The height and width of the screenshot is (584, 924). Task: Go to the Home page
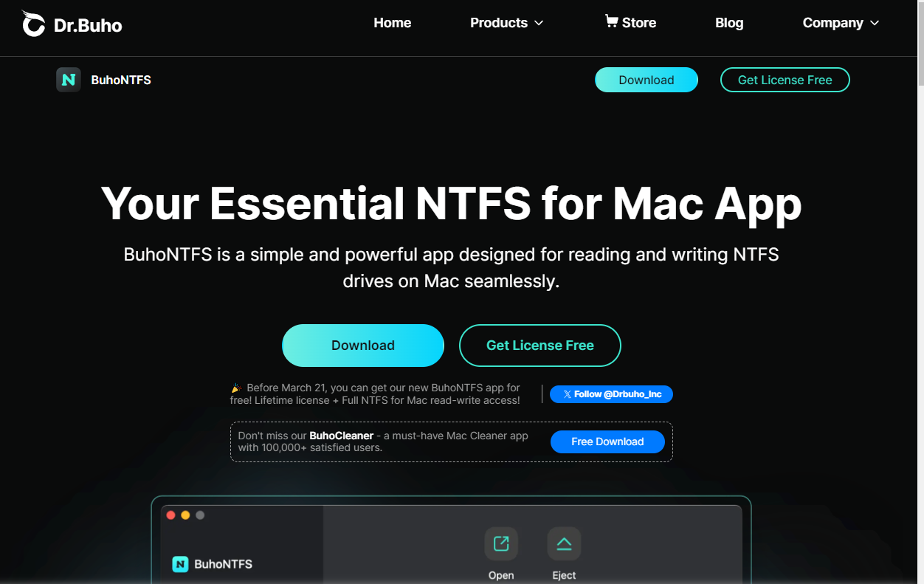coord(392,23)
